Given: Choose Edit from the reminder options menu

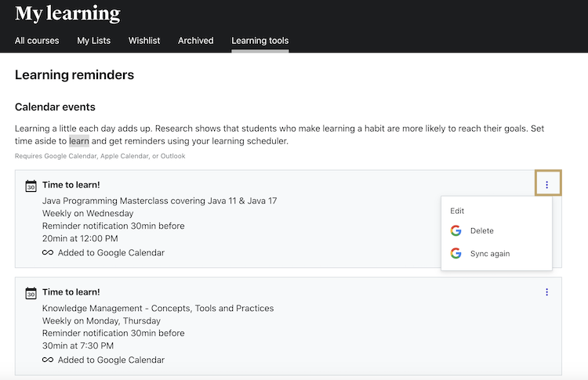Looking at the screenshot, I should (457, 211).
